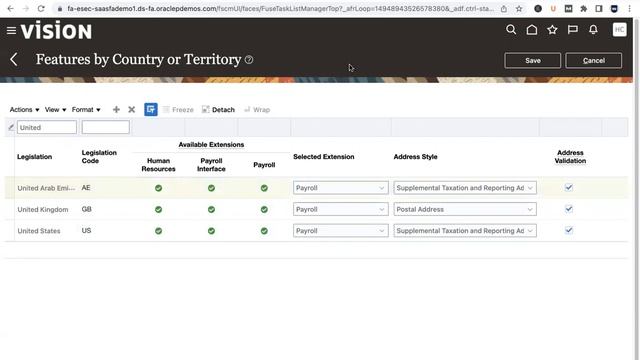Delete row with the X icon
Viewport: 640px width, 360px height.
pyautogui.click(x=131, y=109)
